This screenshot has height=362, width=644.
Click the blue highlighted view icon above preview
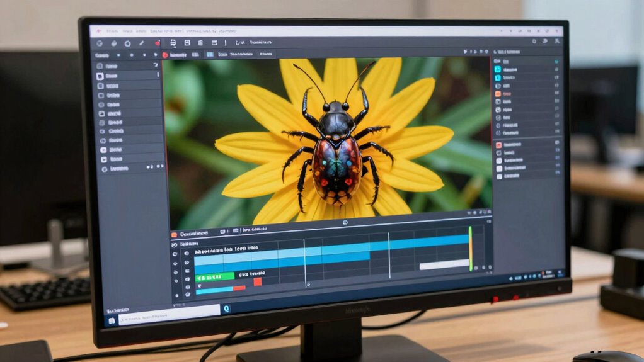[210, 55]
